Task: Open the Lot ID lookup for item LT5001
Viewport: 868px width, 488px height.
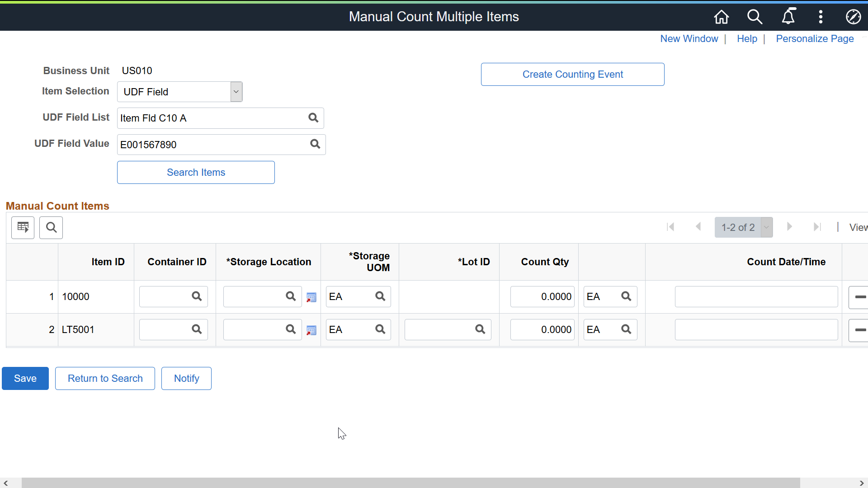Action: [x=479, y=329]
